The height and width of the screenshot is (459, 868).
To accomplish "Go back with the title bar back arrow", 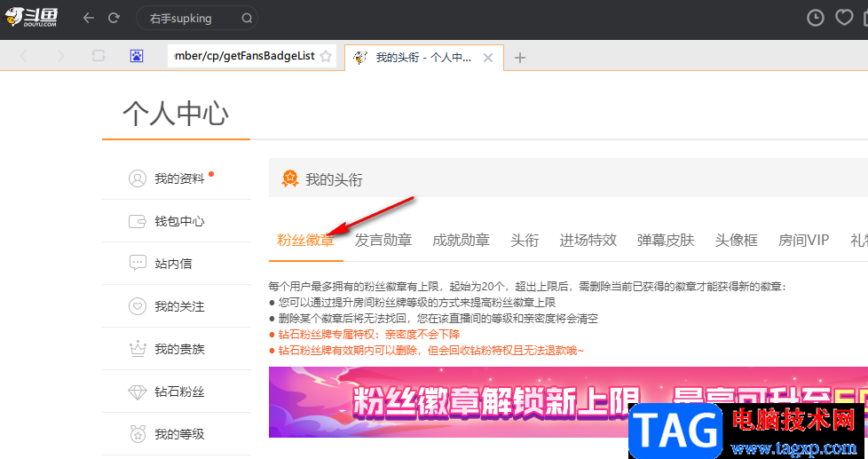I will tap(89, 19).
